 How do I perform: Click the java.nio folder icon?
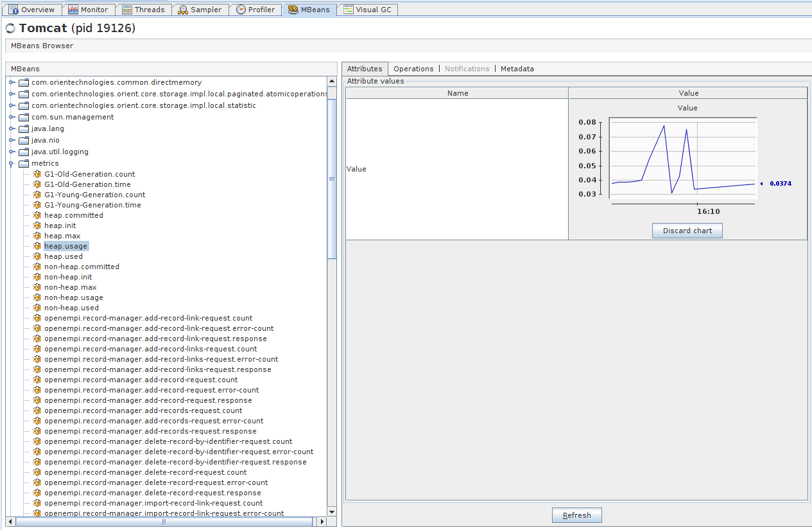[x=24, y=140]
